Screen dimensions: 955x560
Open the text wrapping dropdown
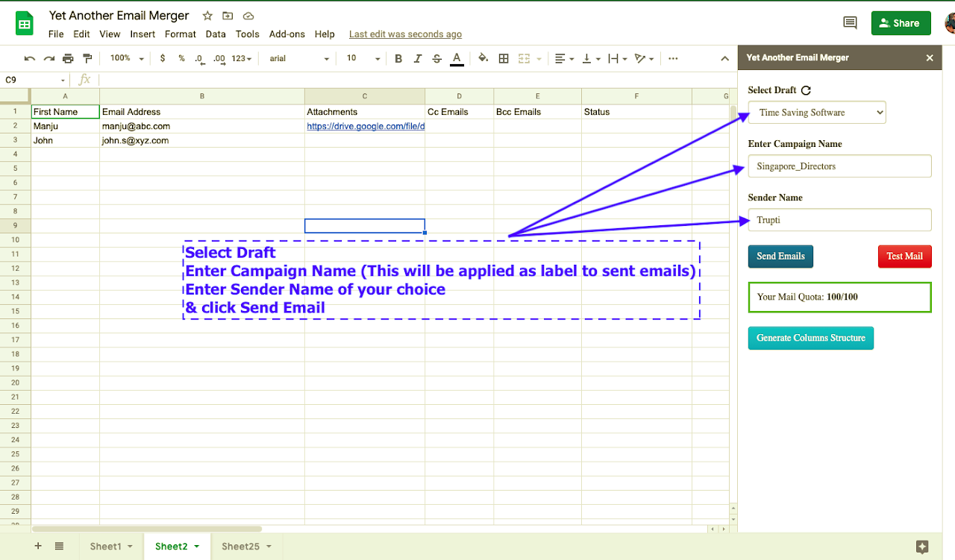coord(618,58)
